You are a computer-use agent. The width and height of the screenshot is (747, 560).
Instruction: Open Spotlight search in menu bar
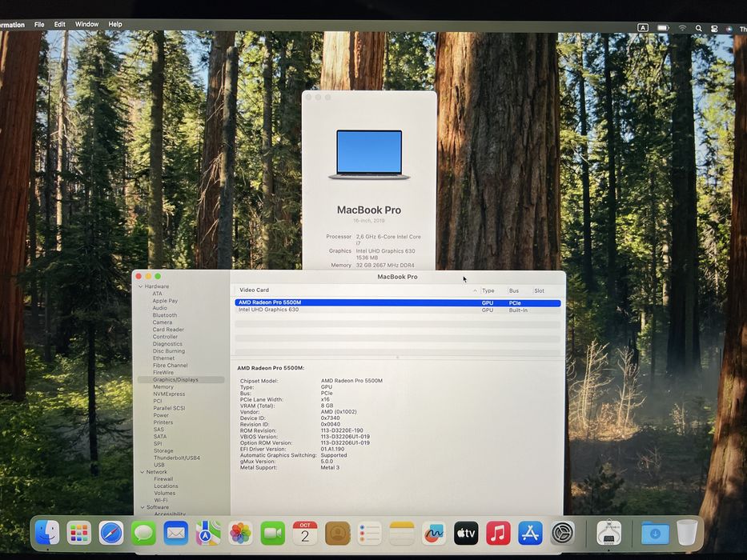point(698,28)
